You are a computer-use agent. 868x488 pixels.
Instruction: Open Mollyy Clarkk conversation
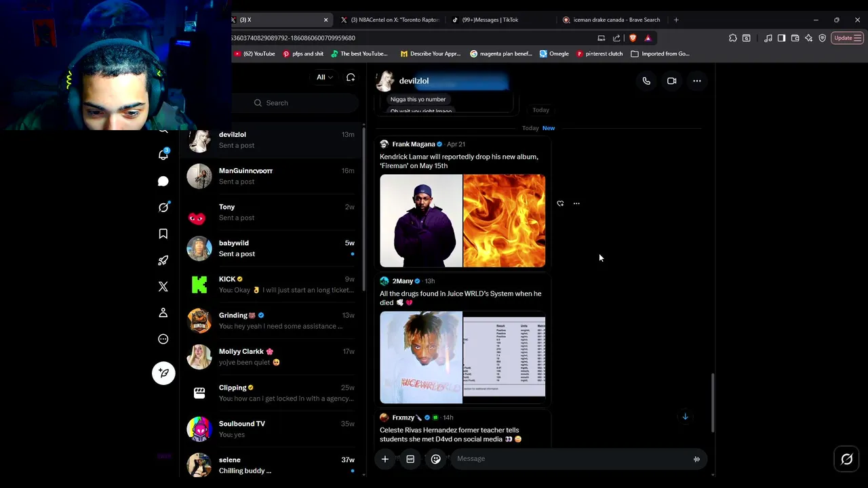pos(271,357)
